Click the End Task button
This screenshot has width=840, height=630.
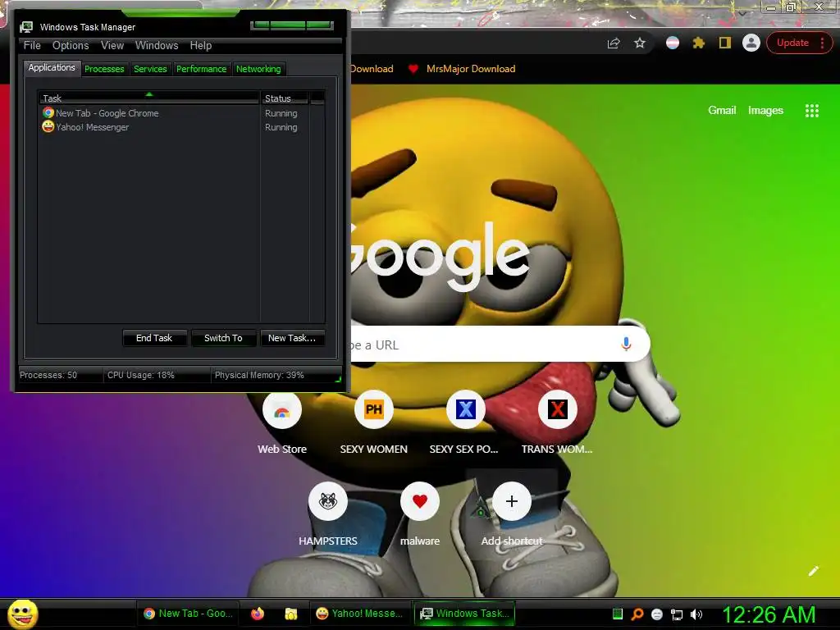[154, 338]
